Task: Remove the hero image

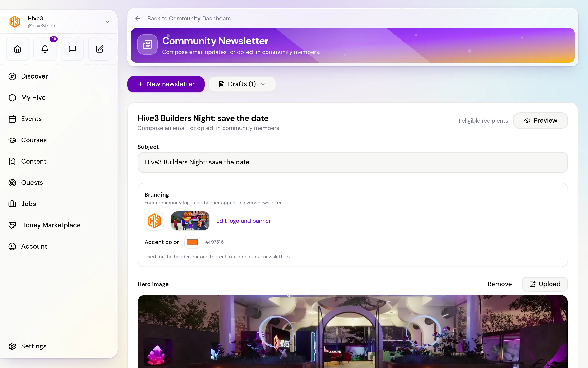Action: [x=500, y=284]
